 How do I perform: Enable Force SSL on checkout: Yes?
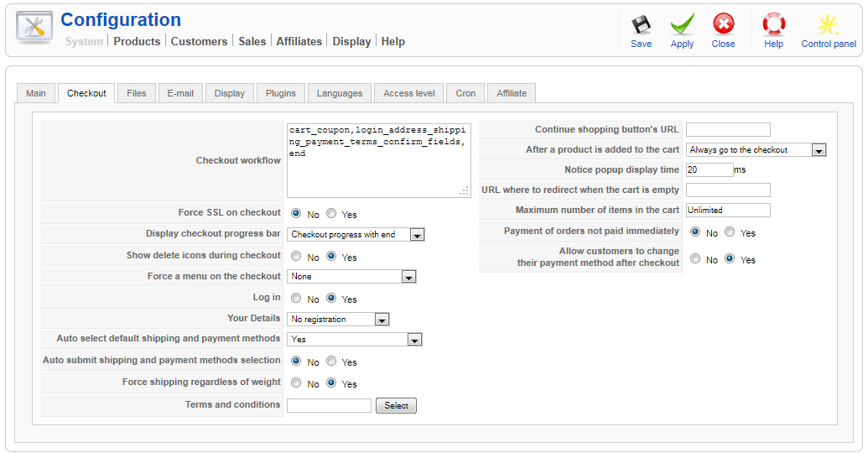332,214
